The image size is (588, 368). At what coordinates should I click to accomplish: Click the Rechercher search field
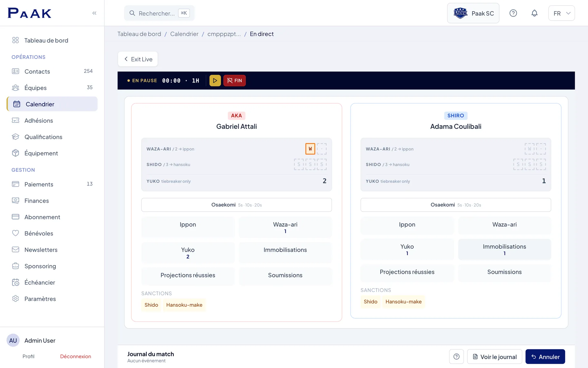[x=159, y=13]
